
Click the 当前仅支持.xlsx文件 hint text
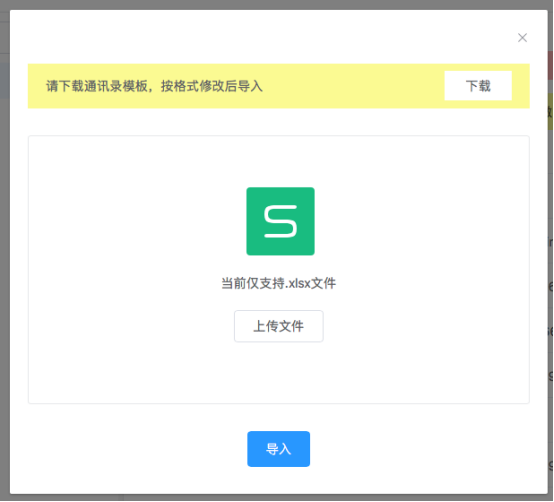tap(278, 283)
